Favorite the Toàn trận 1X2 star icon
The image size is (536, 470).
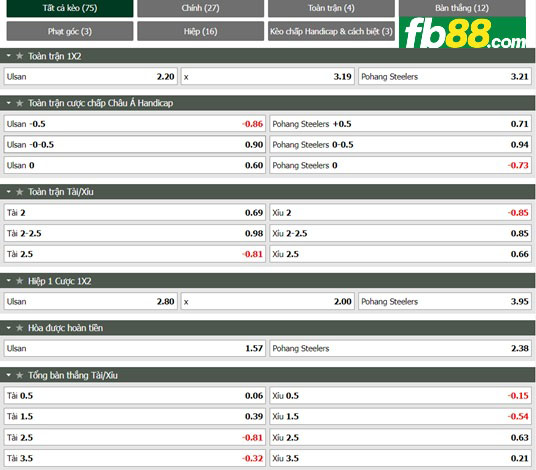point(19,56)
